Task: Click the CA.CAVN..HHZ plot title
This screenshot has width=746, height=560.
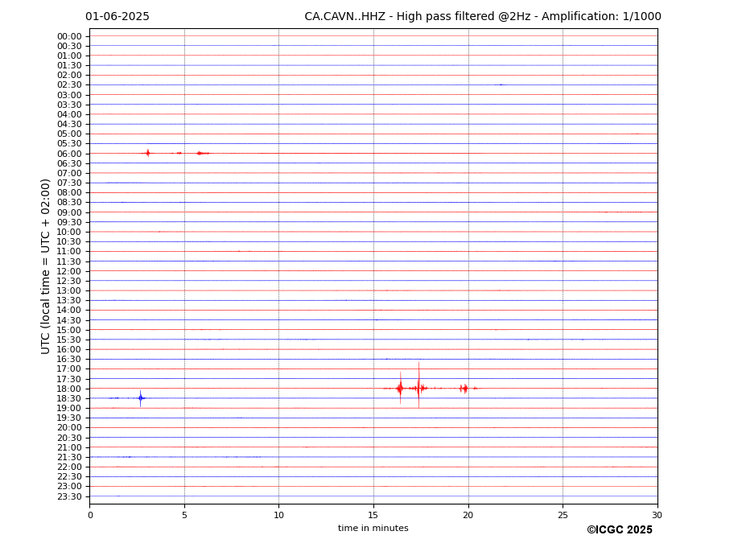Action: coord(482,17)
